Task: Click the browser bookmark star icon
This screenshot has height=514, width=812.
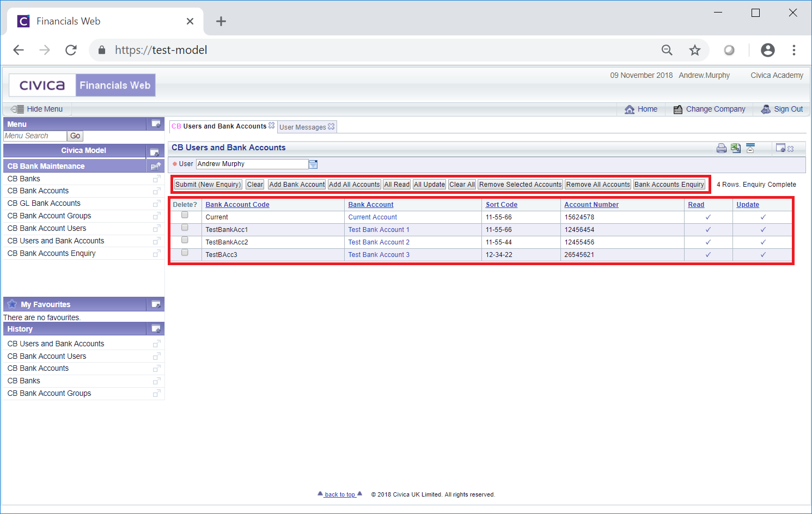Action: tap(695, 50)
